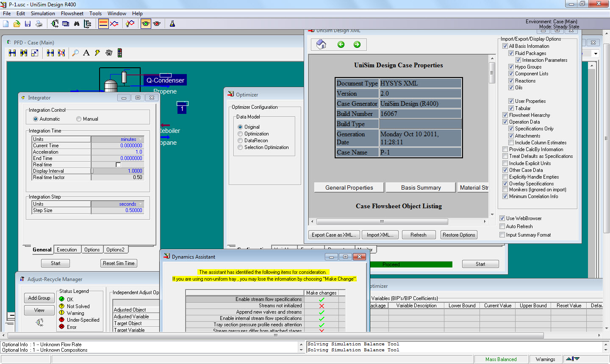This screenshot has height=364, width=610.
Task: Open General Properties section link
Action: [349, 188]
